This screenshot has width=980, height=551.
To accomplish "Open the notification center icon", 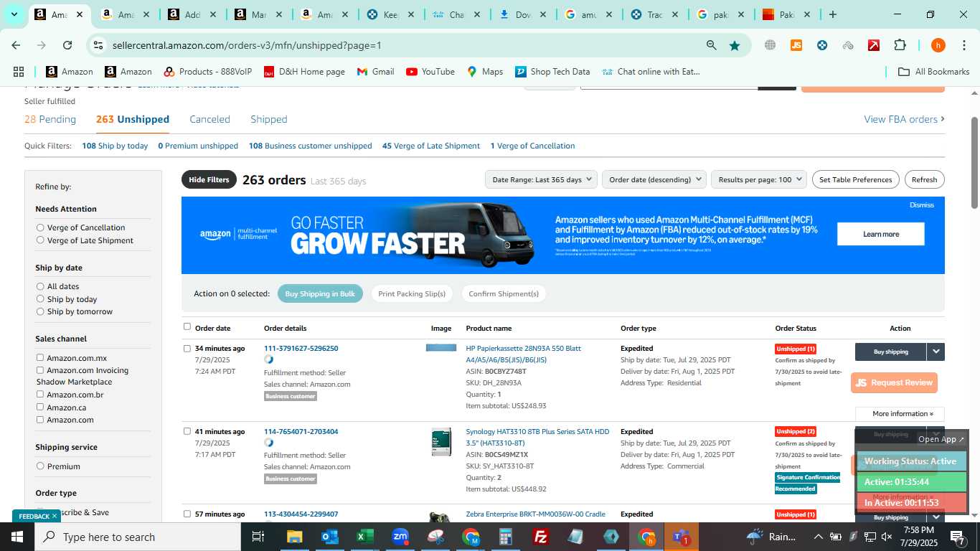I will coord(958,537).
